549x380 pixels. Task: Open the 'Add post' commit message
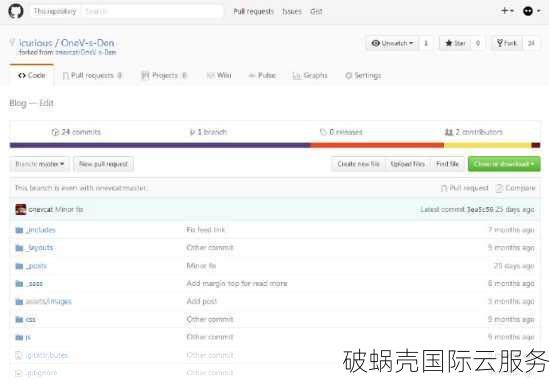point(202,301)
